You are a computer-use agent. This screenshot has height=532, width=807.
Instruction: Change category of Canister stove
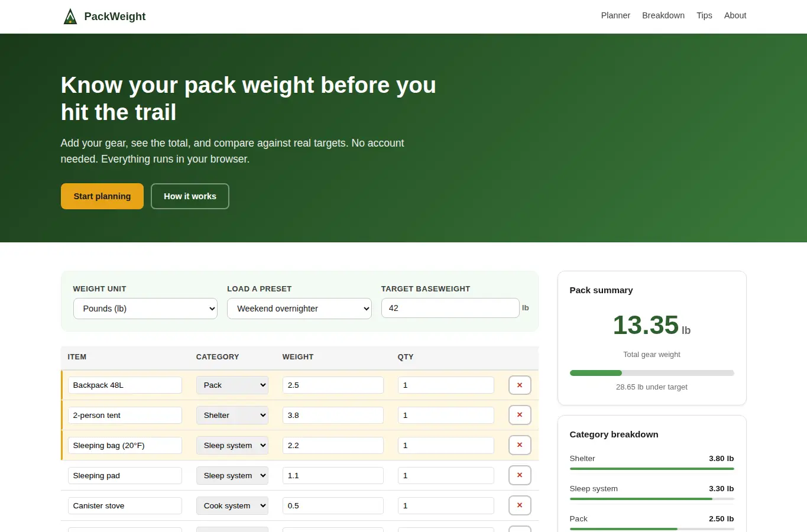pyautogui.click(x=232, y=506)
